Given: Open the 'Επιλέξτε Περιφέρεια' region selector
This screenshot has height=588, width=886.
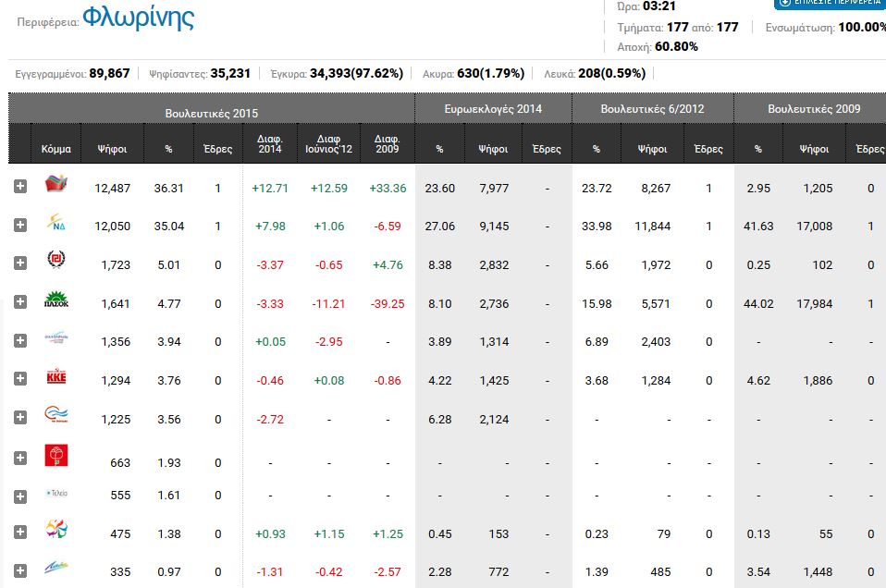Looking at the screenshot, I should tap(829, 3).
